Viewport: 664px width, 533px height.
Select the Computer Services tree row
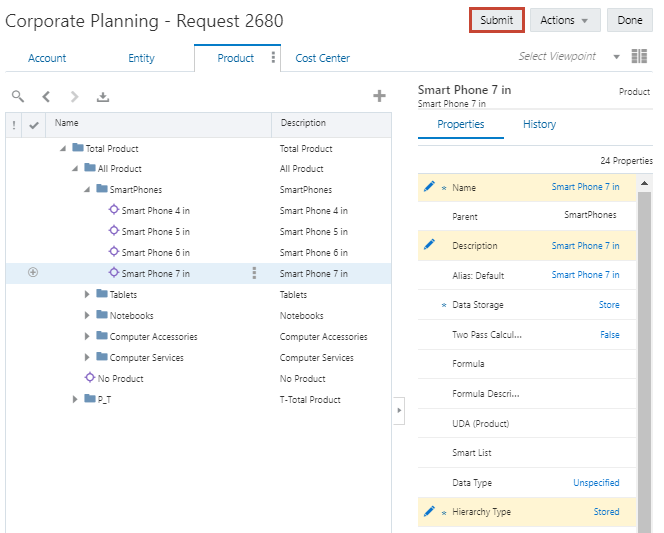[198, 357]
